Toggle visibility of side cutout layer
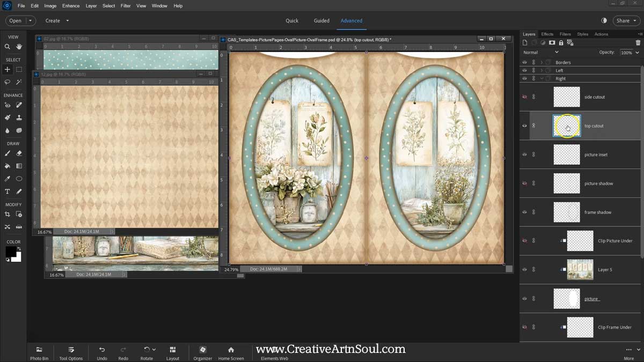The width and height of the screenshot is (644, 362). pyautogui.click(x=524, y=97)
